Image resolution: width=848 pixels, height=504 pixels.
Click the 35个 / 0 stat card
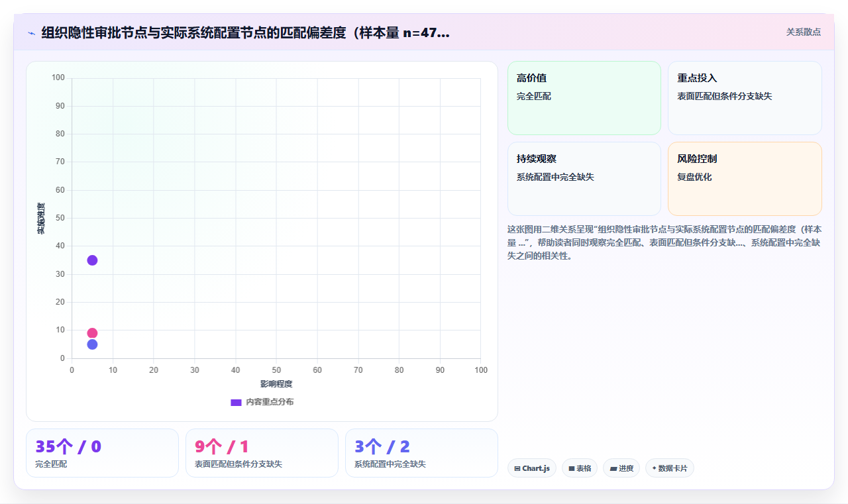102,453
